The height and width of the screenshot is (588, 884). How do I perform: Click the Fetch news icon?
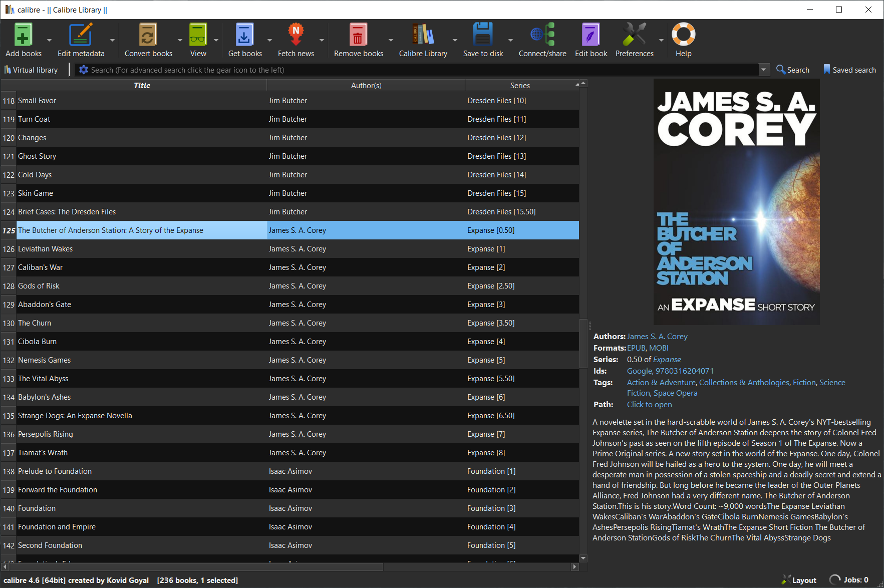[296, 35]
